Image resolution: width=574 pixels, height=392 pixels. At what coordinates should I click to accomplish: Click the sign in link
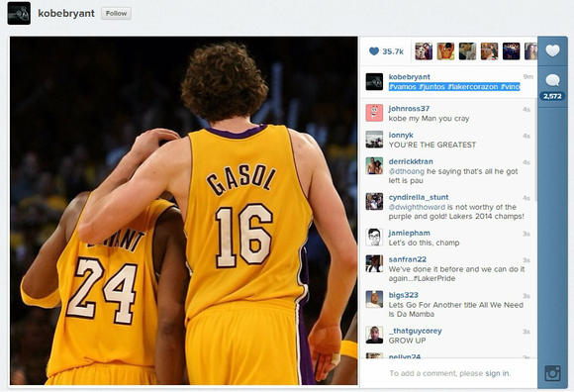click(x=497, y=373)
